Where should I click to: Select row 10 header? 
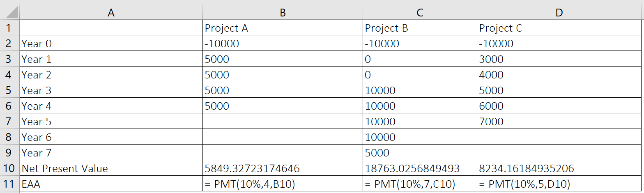point(10,168)
